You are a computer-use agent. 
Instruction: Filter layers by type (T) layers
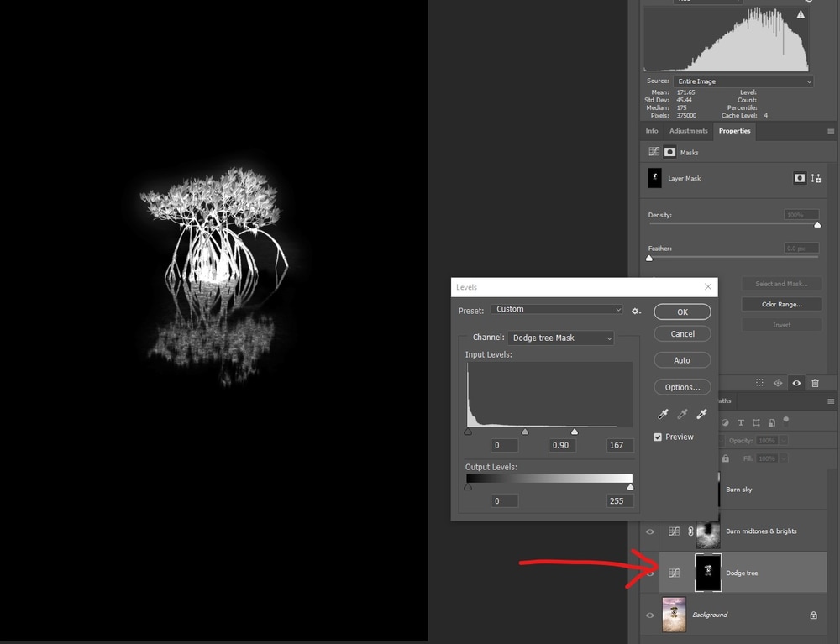[740, 422]
